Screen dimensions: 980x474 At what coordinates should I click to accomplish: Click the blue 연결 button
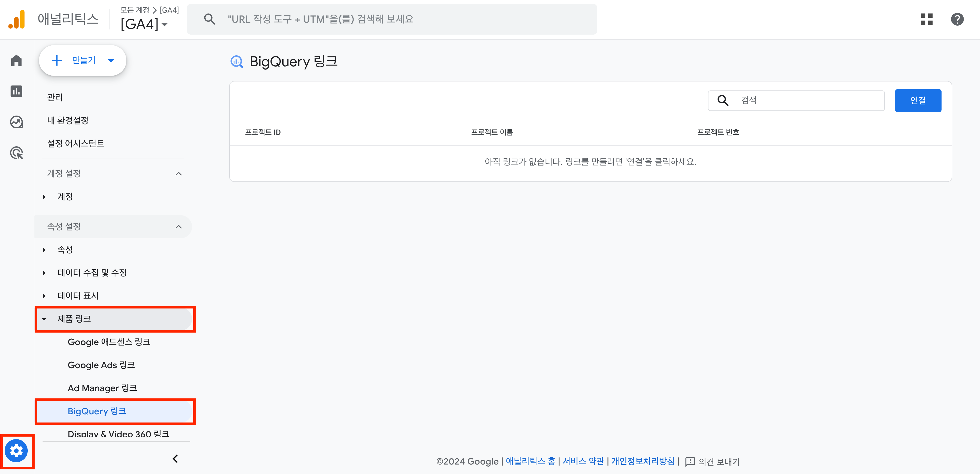tap(918, 100)
